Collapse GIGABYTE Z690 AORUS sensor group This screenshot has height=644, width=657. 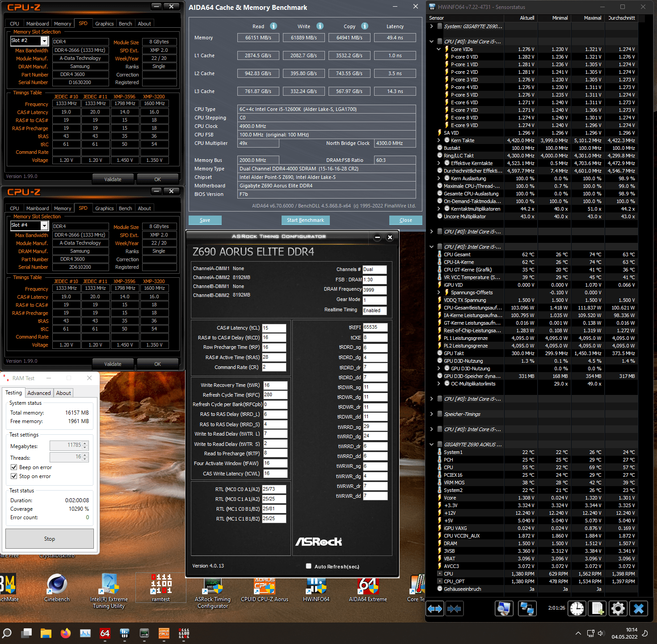pyautogui.click(x=431, y=445)
